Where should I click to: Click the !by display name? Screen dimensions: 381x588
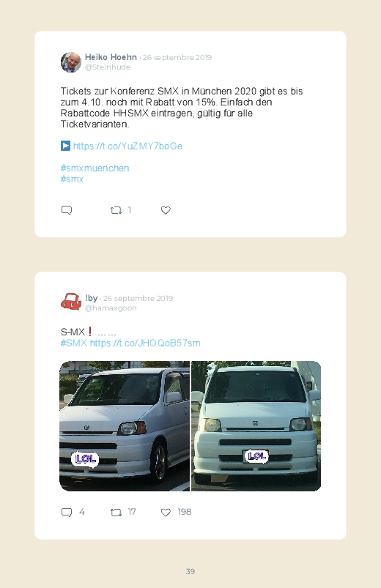(91, 298)
